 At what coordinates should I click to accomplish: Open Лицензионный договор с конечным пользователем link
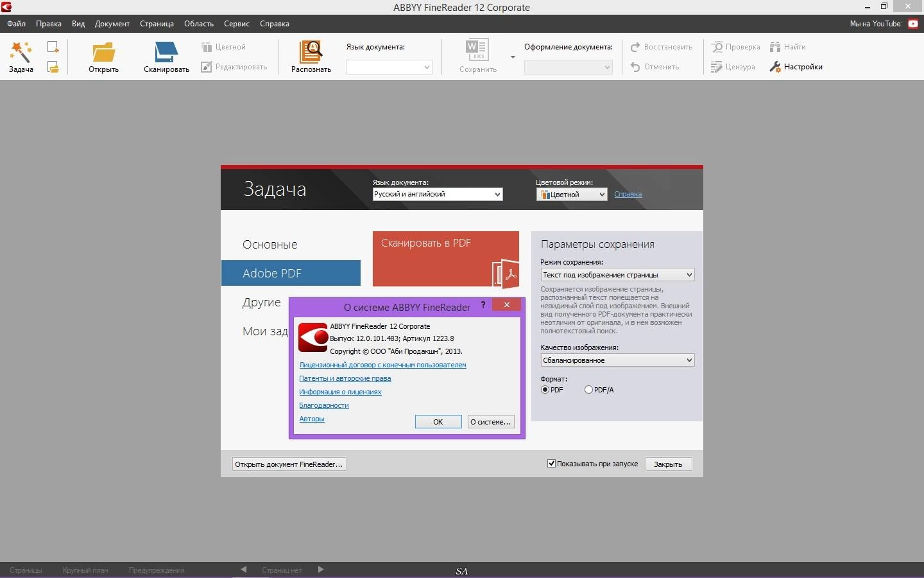(382, 365)
